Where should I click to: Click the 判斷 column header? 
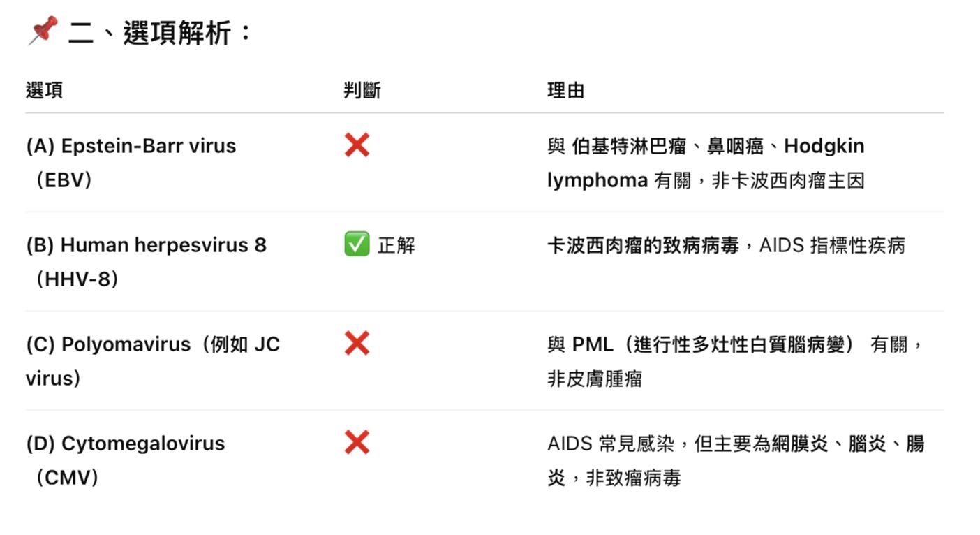(x=362, y=90)
